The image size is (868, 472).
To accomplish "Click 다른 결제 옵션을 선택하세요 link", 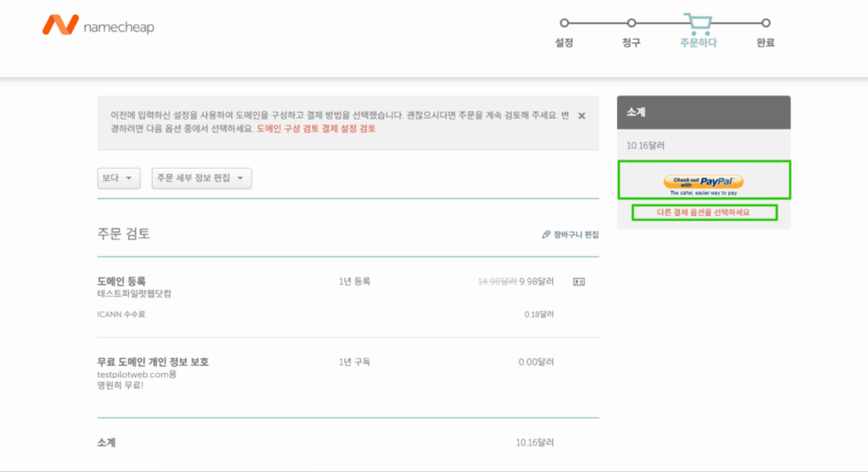I will point(704,213).
